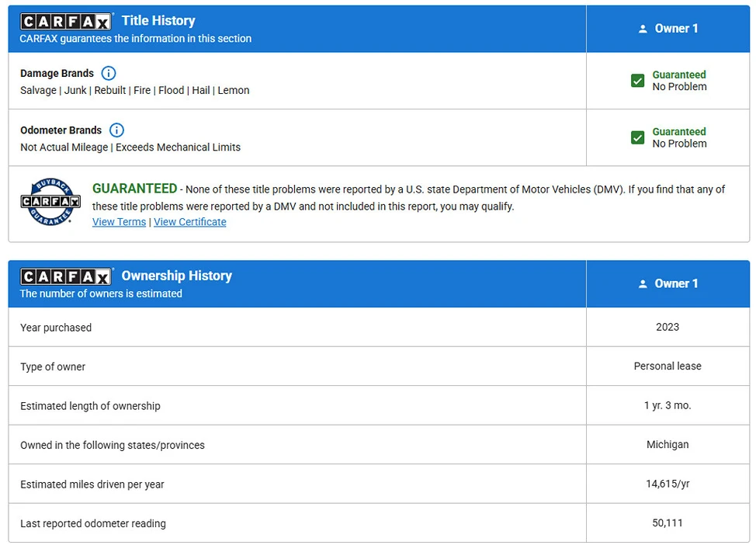The height and width of the screenshot is (559, 756).
Task: Click 'Guaranteed No Problem' in Damage Brands row
Action: 679,81
